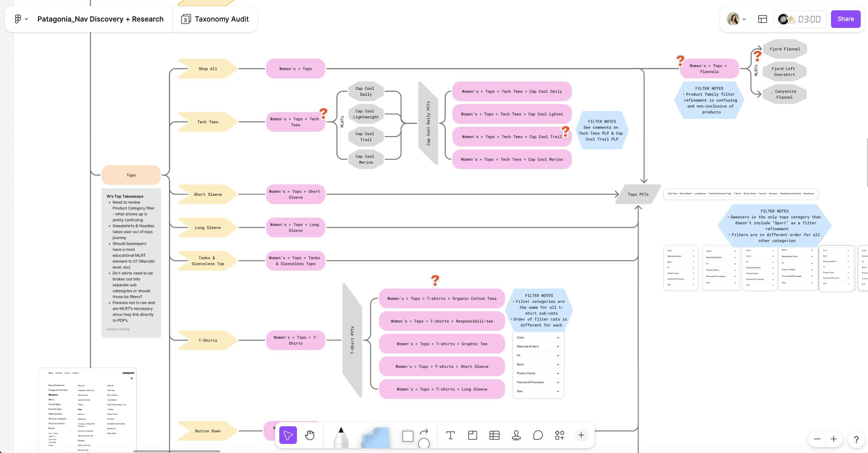Select the Comment tool

[x=538, y=435]
